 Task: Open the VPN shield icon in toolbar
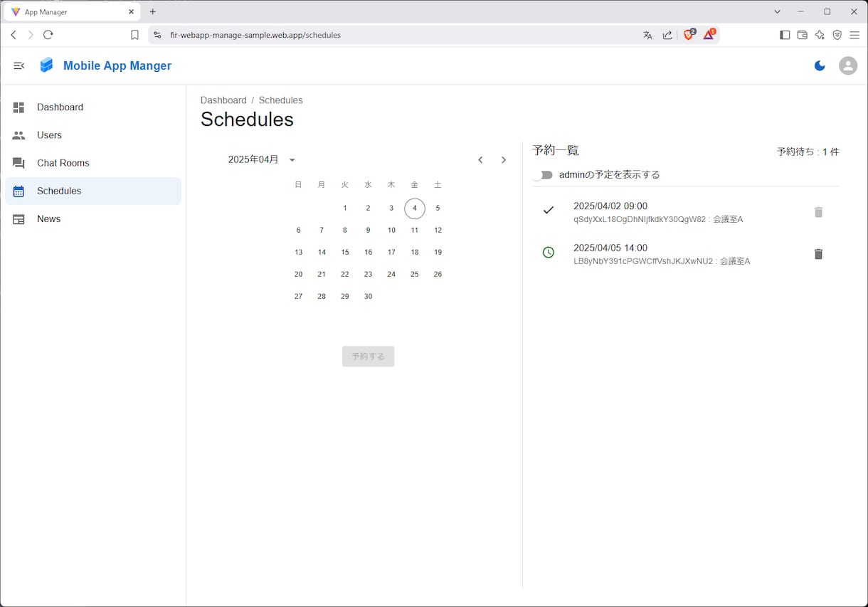pyautogui.click(x=837, y=35)
